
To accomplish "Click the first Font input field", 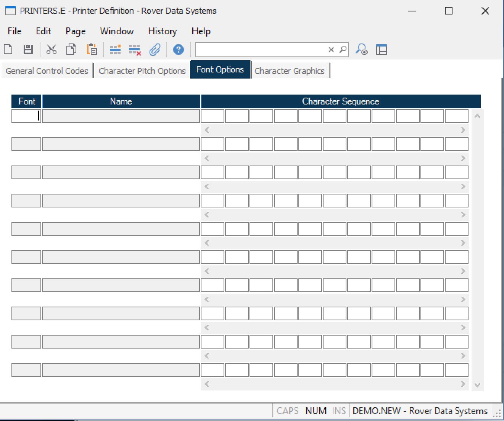I will [26, 116].
